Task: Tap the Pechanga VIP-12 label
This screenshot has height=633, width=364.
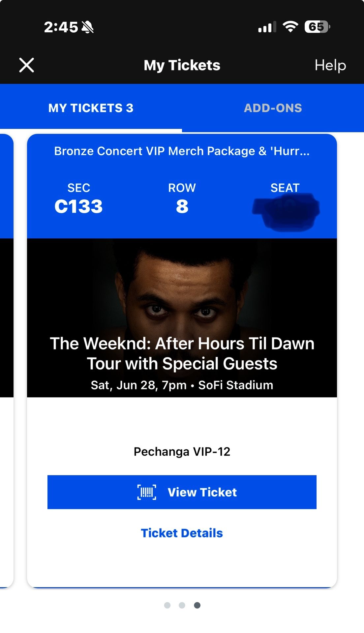Action: click(x=182, y=452)
